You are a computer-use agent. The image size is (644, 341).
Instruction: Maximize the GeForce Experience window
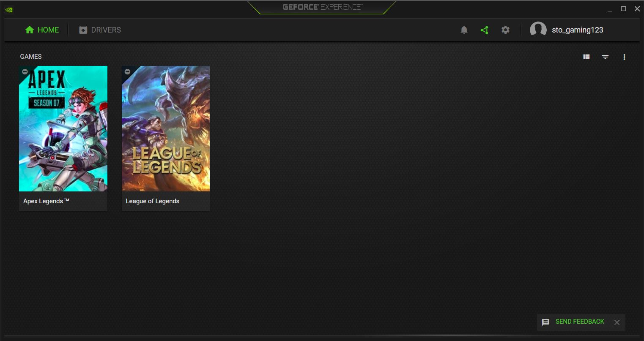click(623, 9)
